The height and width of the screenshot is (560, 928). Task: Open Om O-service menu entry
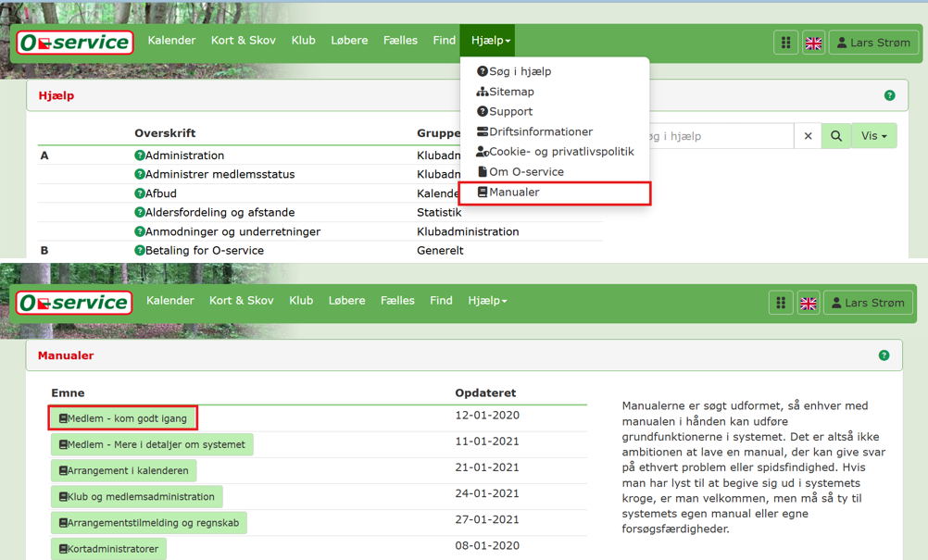click(x=520, y=171)
